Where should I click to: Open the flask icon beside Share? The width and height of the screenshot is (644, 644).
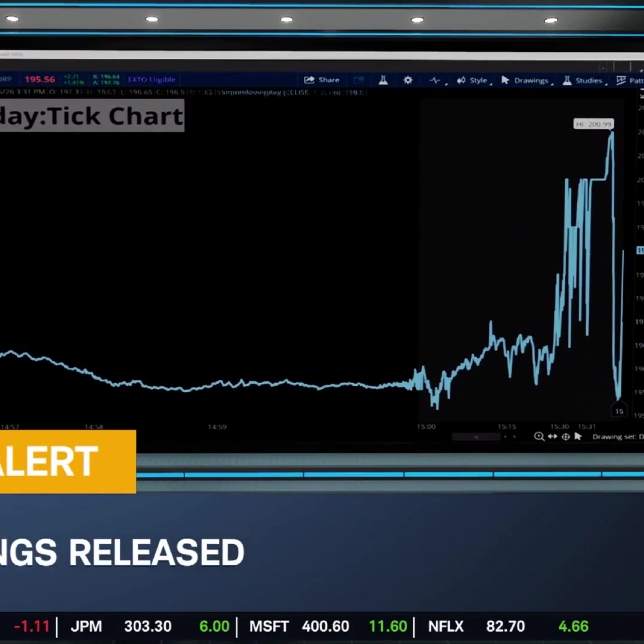383,80
